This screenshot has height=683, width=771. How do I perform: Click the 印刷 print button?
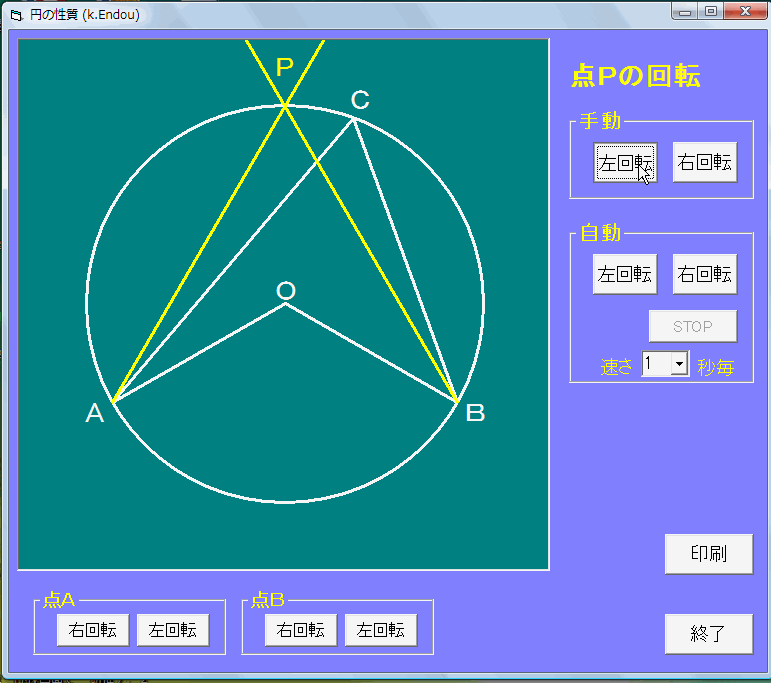pyautogui.click(x=709, y=554)
